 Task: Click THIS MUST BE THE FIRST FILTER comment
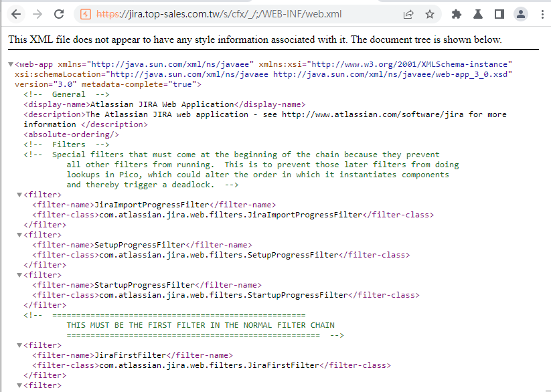201,325
